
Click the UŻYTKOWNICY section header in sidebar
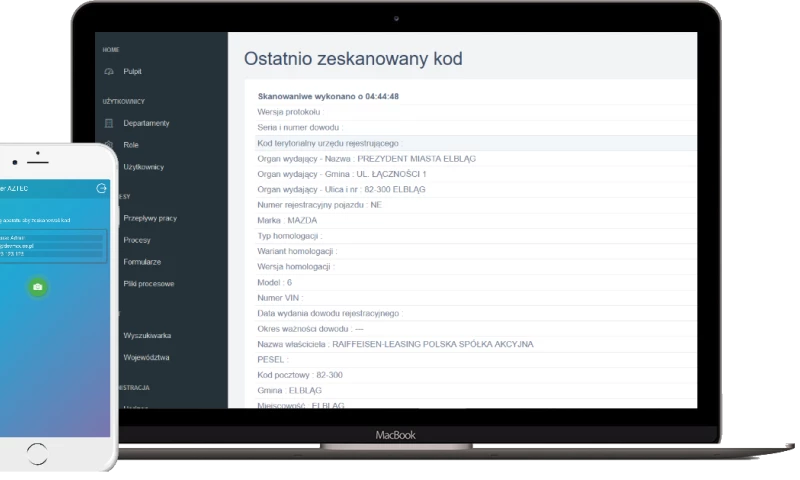(123, 102)
